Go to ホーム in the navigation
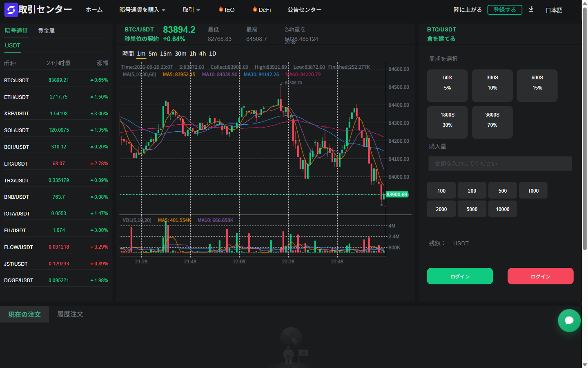The image size is (588, 368). [x=94, y=10]
